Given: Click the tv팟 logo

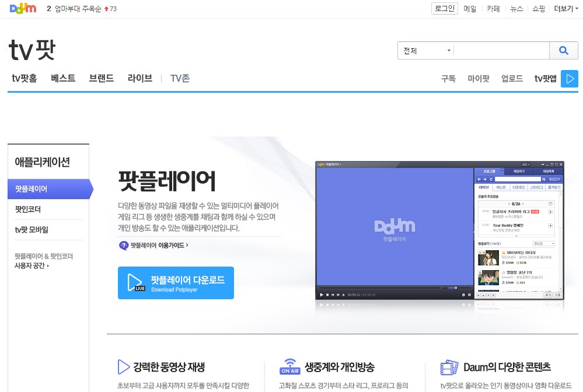Looking at the screenshot, I should (x=32, y=50).
